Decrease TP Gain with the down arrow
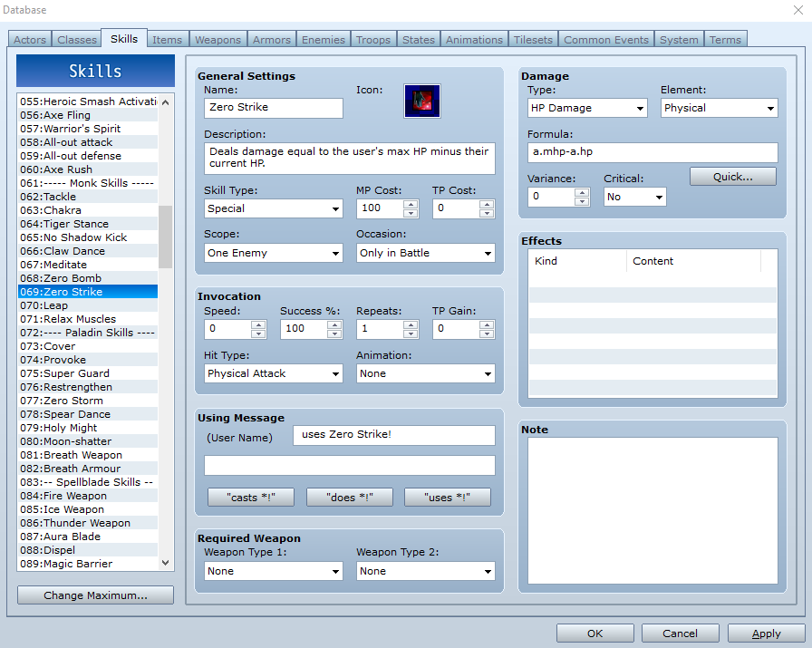The image size is (812, 648). click(x=487, y=334)
